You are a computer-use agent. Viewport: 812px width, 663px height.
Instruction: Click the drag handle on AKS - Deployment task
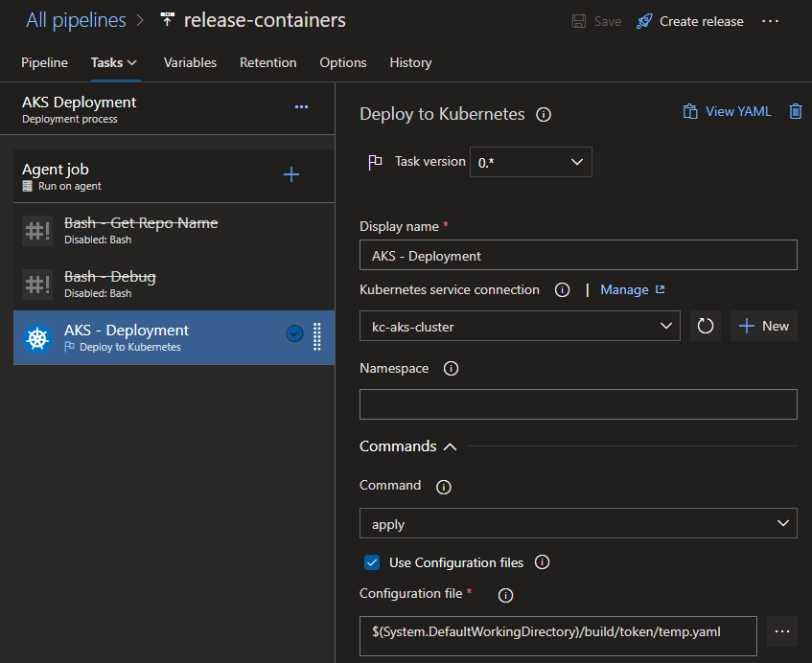click(x=317, y=337)
